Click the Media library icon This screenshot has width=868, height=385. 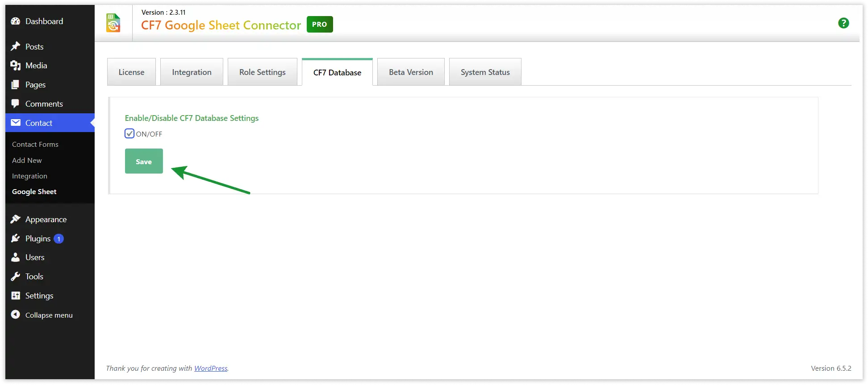pos(16,66)
